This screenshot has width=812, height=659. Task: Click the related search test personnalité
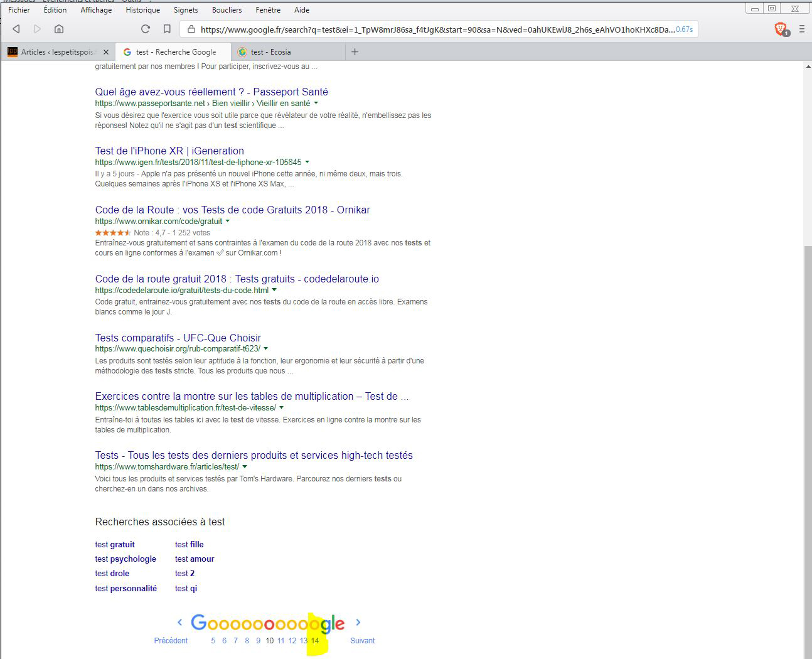coord(126,588)
